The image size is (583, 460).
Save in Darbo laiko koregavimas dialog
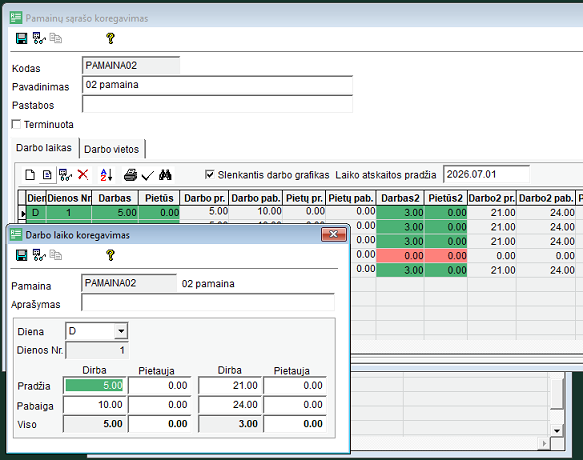pyautogui.click(x=22, y=255)
